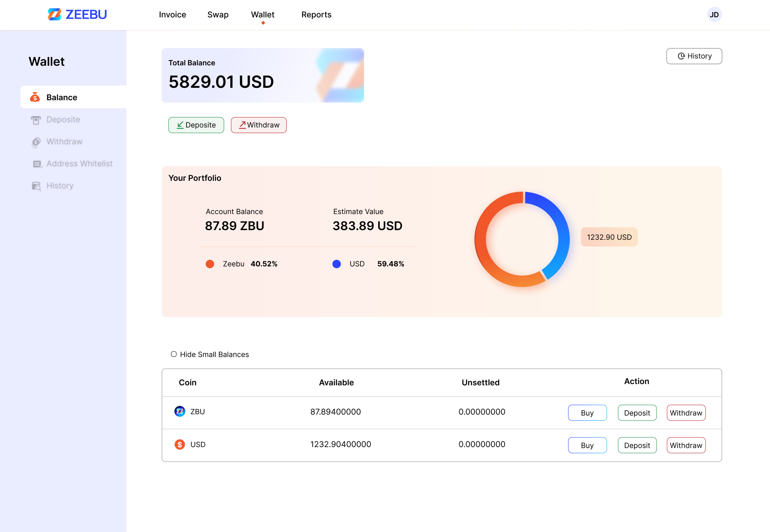Click the Withdraw sidebar coin icon

pos(36,142)
